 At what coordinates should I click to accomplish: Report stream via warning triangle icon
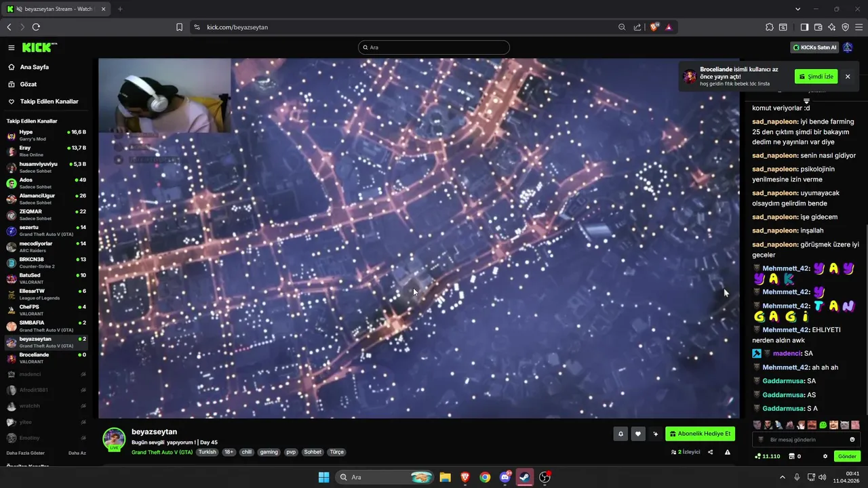(728, 452)
